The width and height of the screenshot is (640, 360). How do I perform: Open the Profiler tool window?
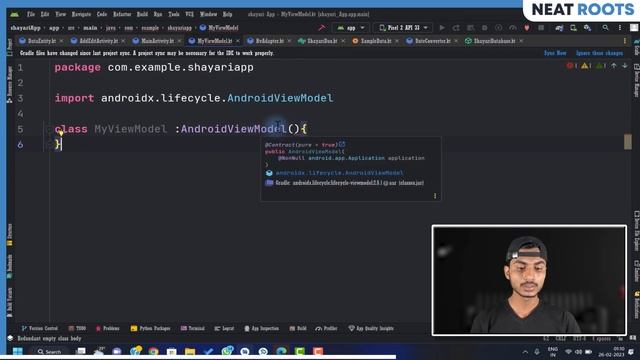[327, 328]
